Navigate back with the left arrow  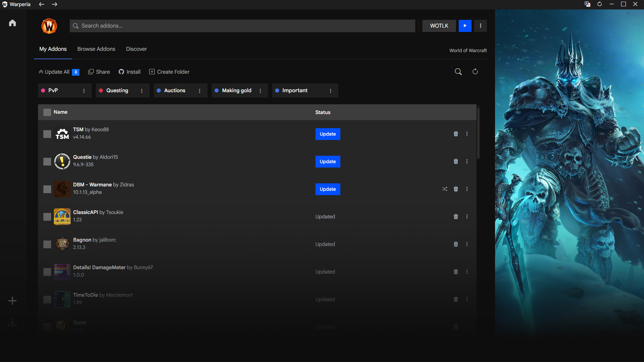click(42, 4)
